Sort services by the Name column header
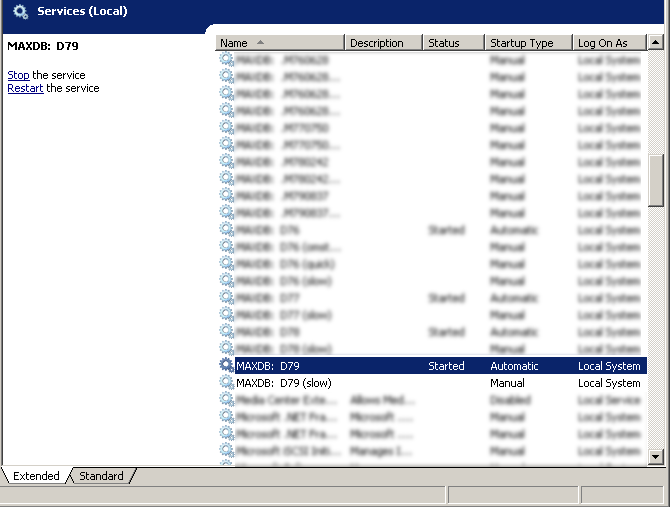This screenshot has height=507, width=670. [x=280, y=43]
